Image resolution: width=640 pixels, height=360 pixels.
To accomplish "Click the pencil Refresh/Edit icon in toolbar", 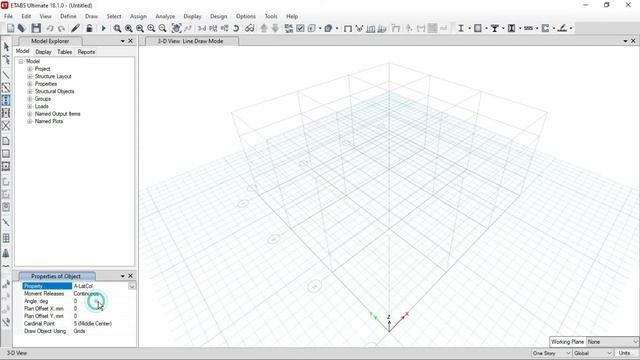I will pos(75,28).
